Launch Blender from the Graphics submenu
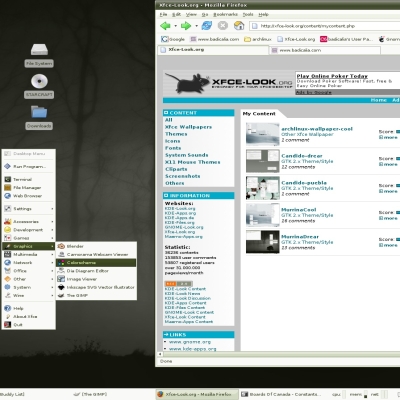Image resolution: width=400 pixels, height=400 pixels. [96, 246]
